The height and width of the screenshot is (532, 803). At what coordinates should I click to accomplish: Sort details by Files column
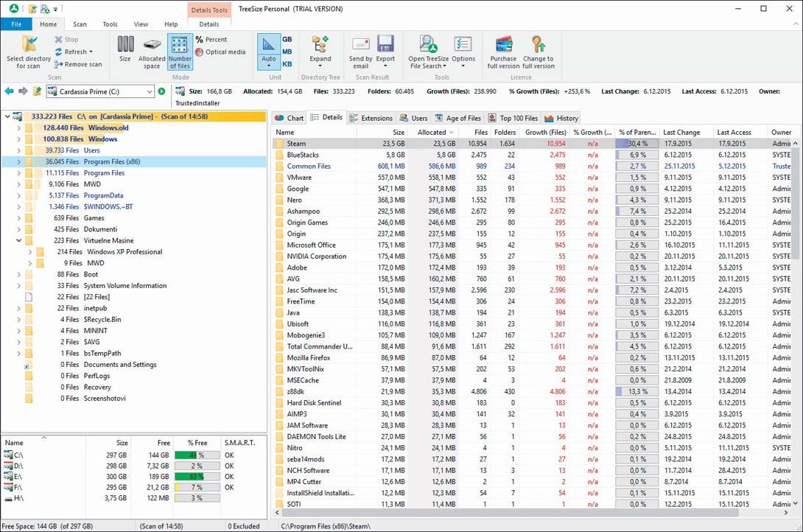click(x=474, y=132)
